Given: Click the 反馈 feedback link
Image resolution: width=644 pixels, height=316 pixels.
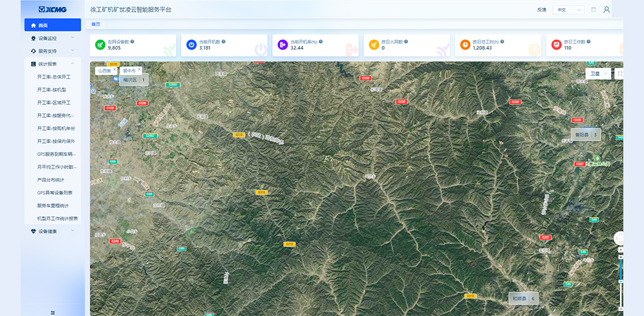Looking at the screenshot, I should pos(541,10).
